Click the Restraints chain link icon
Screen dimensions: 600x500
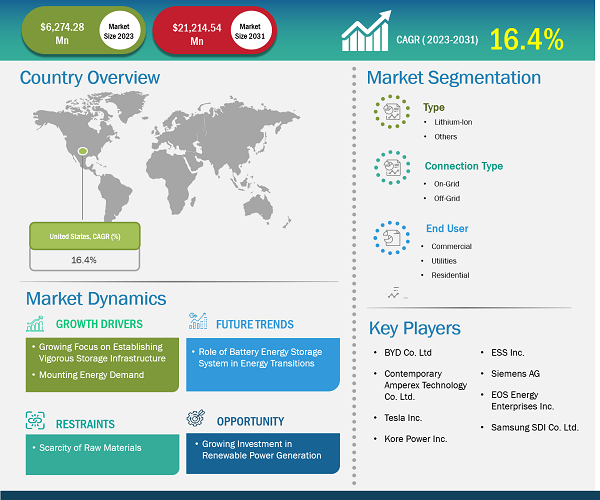tap(35, 420)
